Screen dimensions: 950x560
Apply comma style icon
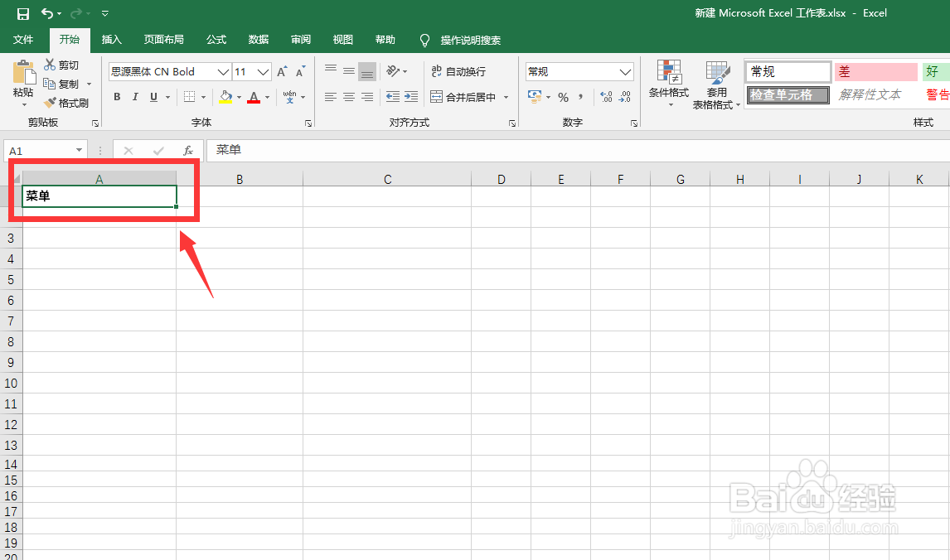581,97
